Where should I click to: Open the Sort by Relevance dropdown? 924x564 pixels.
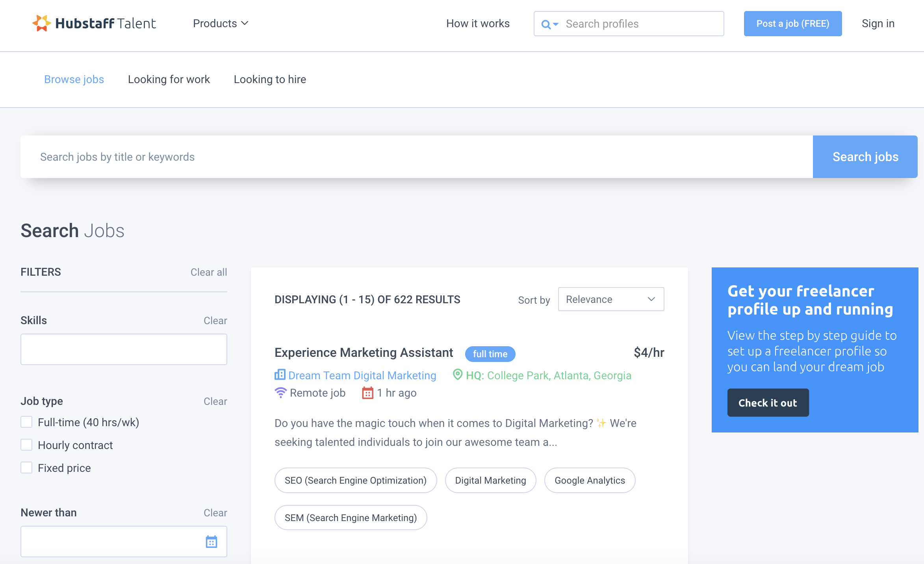point(610,299)
